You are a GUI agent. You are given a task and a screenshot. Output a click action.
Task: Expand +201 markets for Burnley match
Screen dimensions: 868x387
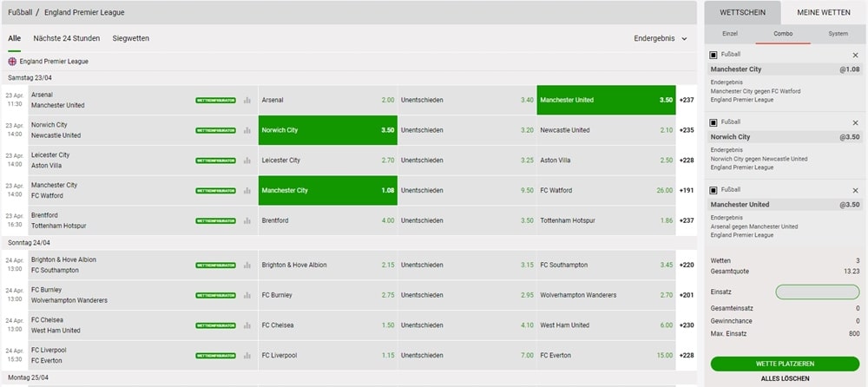point(687,295)
